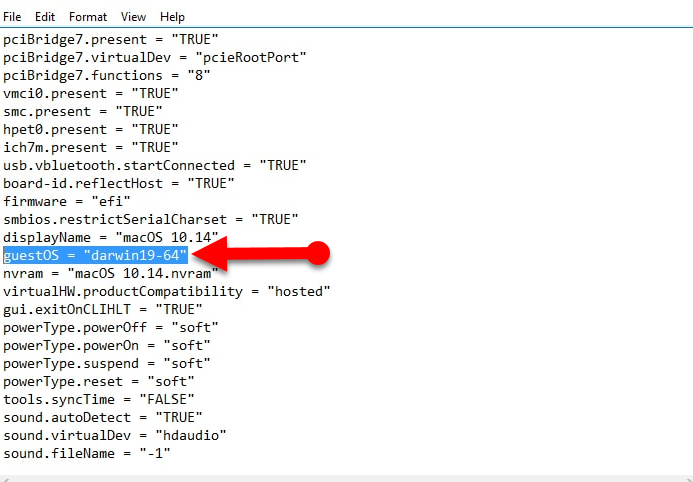Image resolution: width=693 pixels, height=482 pixels.
Task: Open the Format menu
Action: [88, 17]
